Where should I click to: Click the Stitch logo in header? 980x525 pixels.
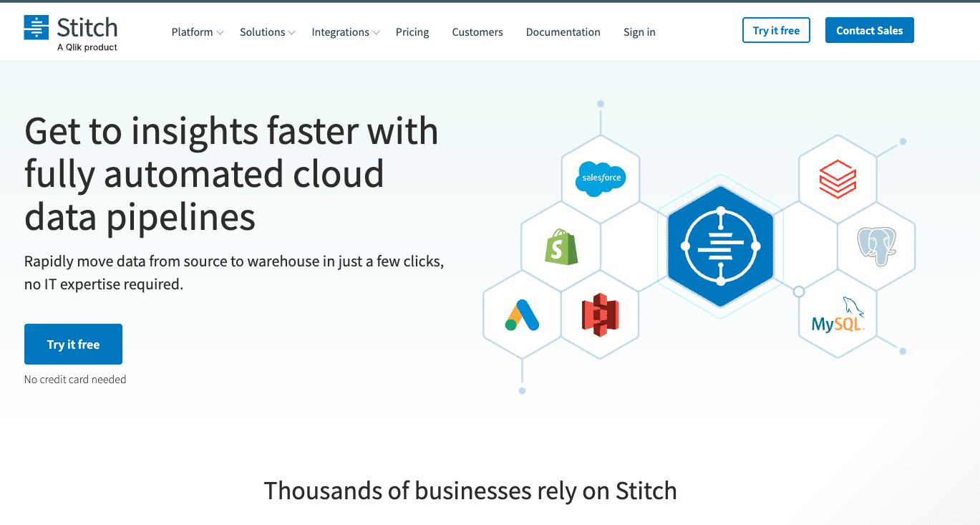(70, 32)
